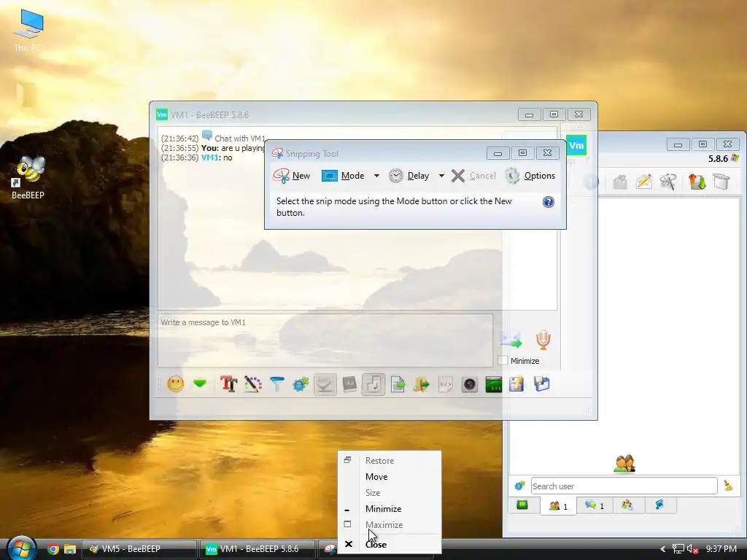Open the font chooser (TT) icon
747x560 pixels.
coord(228,384)
